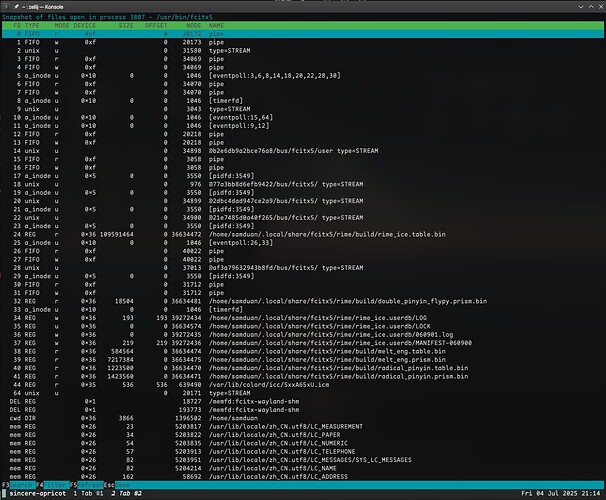Switch to zellij Tab #1
The image size is (606, 500).
pyautogui.click(x=88, y=493)
